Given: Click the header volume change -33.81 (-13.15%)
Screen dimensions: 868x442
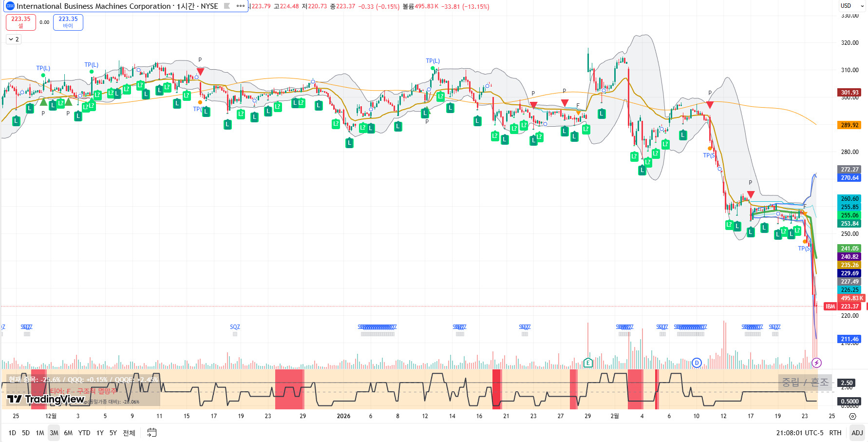Looking at the screenshot, I should point(466,6).
